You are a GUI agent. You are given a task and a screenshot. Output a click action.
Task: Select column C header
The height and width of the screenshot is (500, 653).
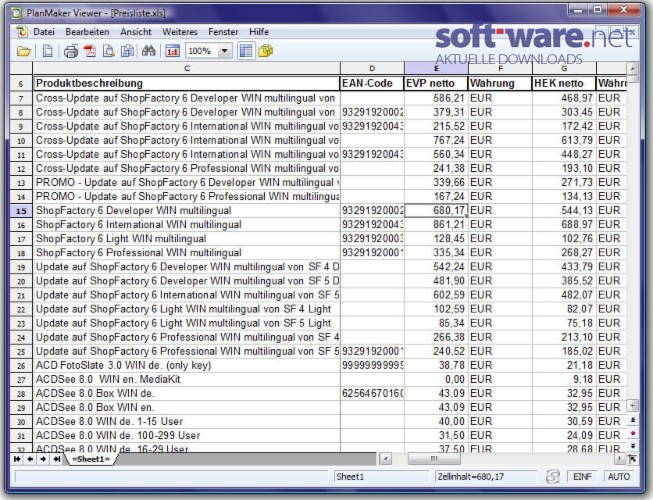[x=187, y=68]
